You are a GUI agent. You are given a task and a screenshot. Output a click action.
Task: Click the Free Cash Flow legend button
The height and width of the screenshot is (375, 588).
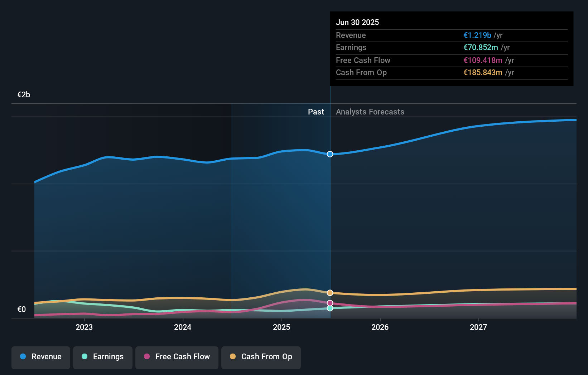(177, 357)
